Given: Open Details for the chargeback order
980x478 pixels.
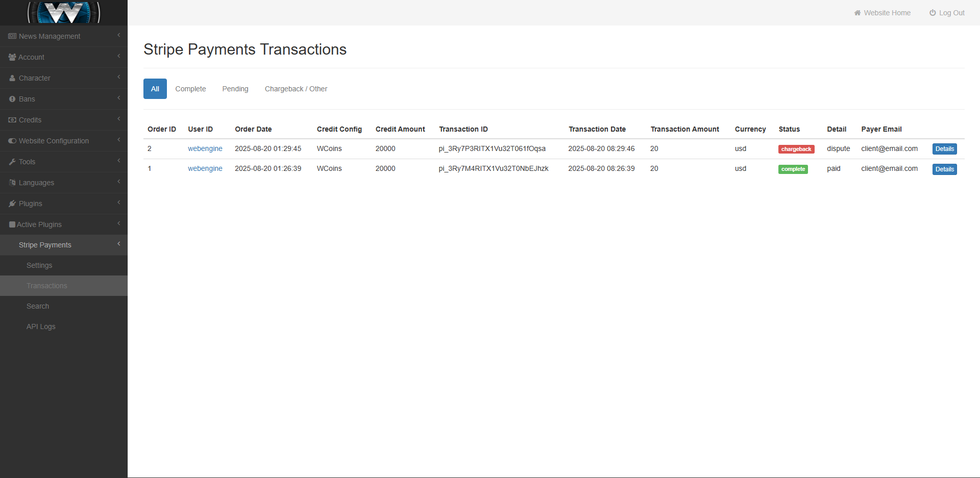Looking at the screenshot, I should tap(944, 149).
